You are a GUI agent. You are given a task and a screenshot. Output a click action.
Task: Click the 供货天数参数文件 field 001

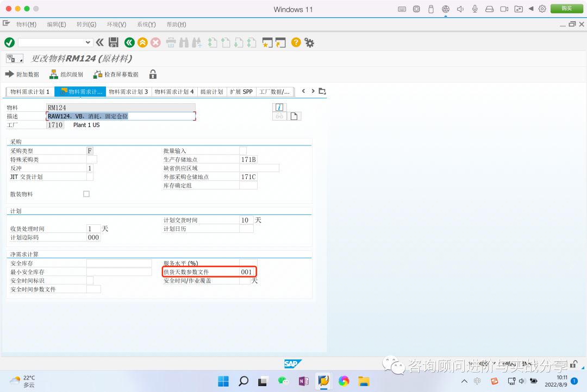[x=248, y=272]
